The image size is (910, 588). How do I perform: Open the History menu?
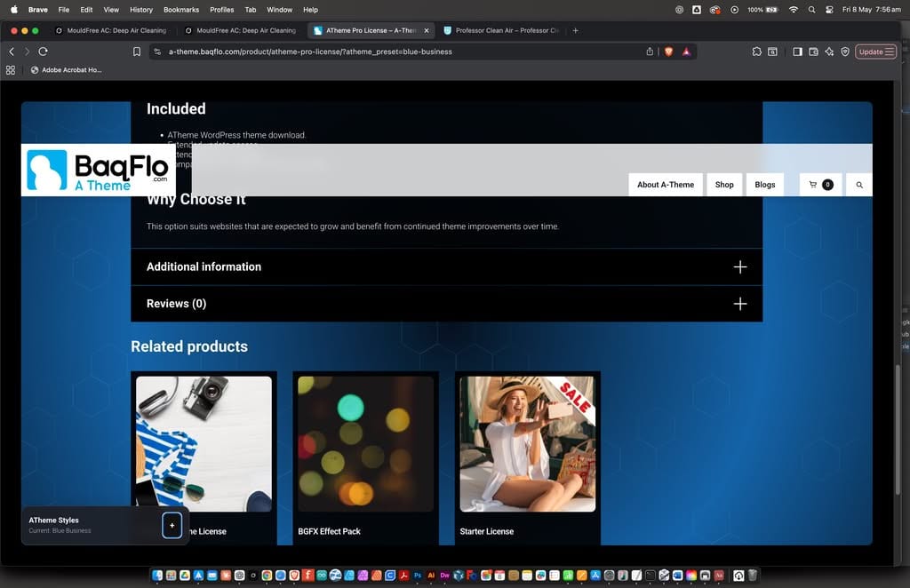point(141,10)
